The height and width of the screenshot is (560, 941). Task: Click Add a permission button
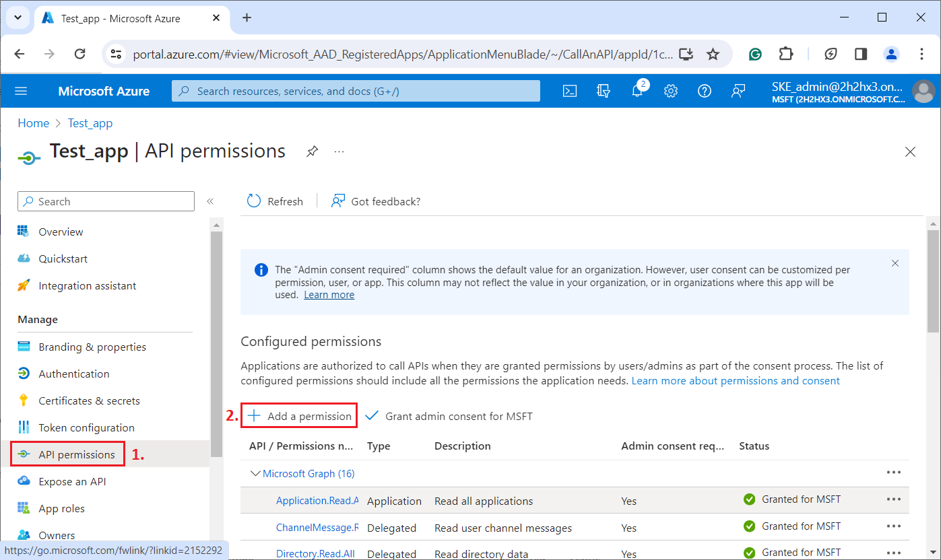coord(300,416)
